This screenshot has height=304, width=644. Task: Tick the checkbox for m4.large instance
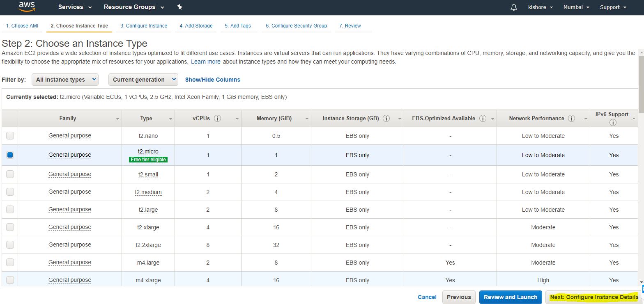(10, 263)
